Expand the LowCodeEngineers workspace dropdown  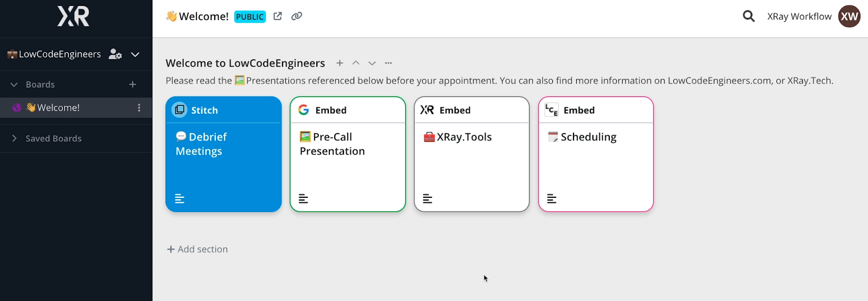pyautogui.click(x=135, y=54)
